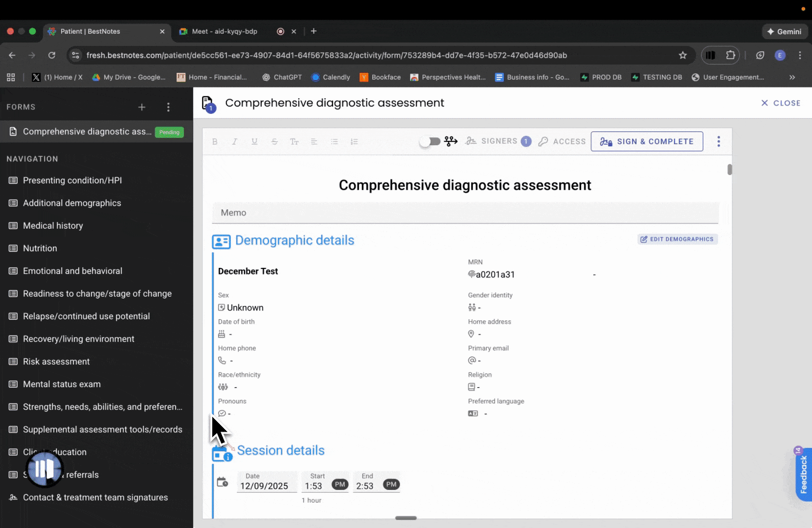Screen dimensions: 812x528
Task: Expand the hidden bookmarks overflow chevron
Action: point(792,77)
